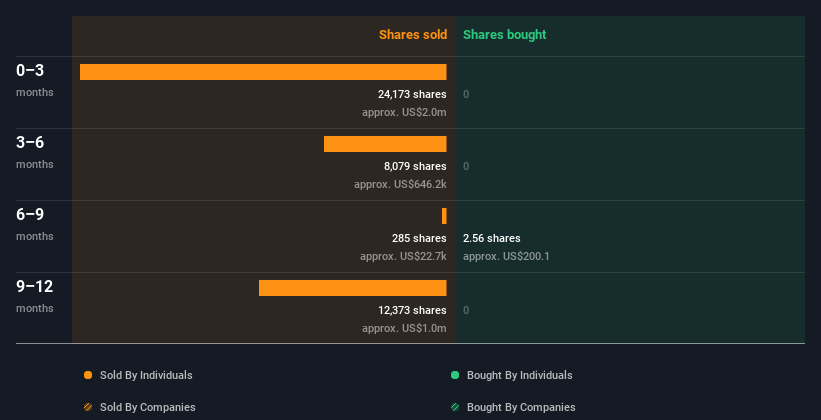
Task: Select the Shares bought column header
Action: [x=504, y=35]
